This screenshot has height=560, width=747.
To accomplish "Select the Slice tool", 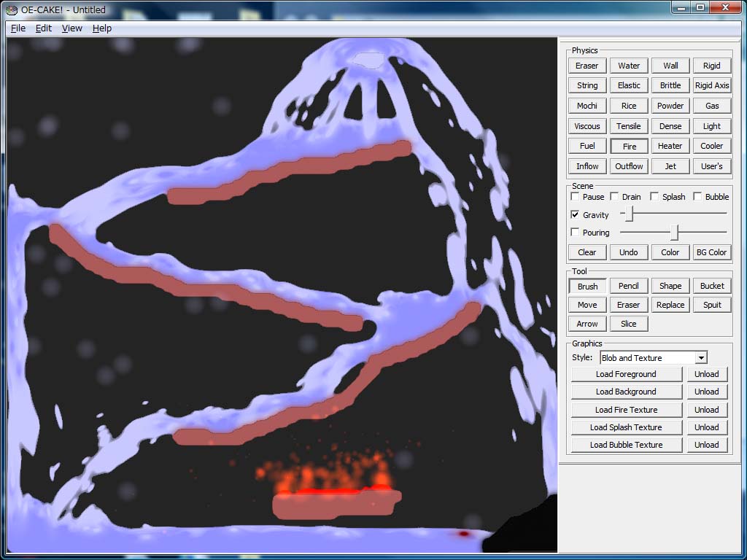I will coord(629,324).
